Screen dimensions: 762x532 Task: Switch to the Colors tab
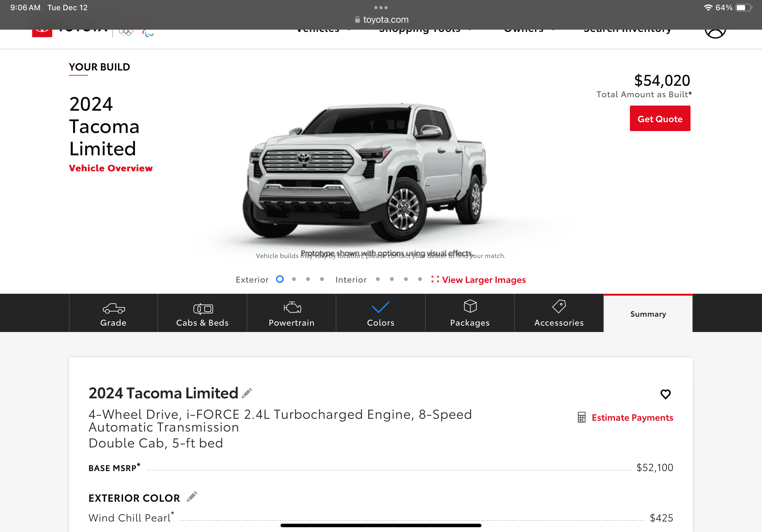(x=381, y=313)
